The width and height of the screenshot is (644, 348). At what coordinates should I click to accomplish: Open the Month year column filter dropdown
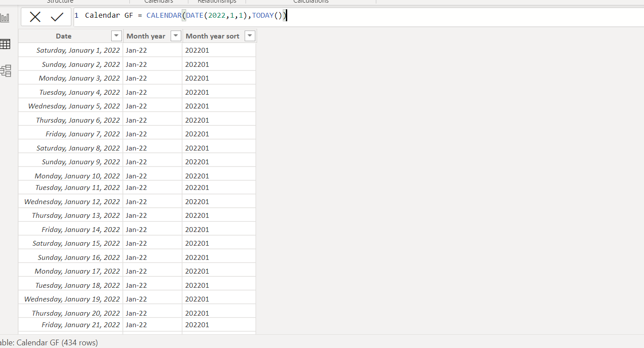click(x=176, y=36)
